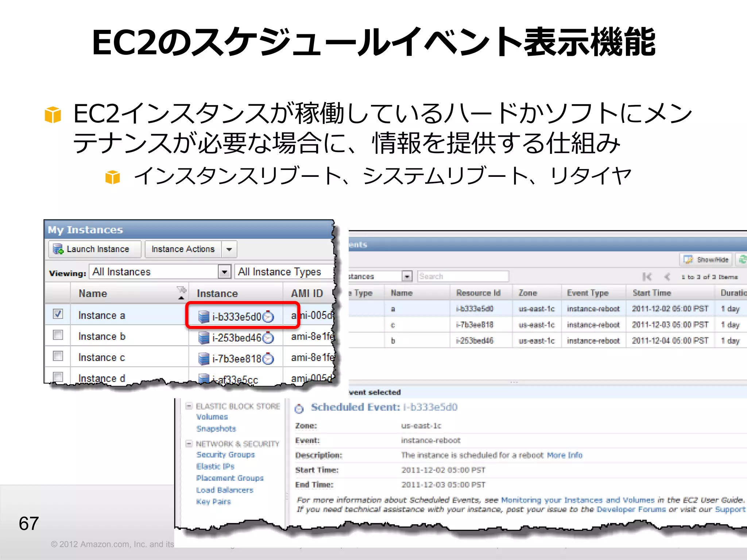Click the scheduled event clock on i-253bed46
Image resolution: width=747 pixels, height=560 pixels.
(x=268, y=338)
